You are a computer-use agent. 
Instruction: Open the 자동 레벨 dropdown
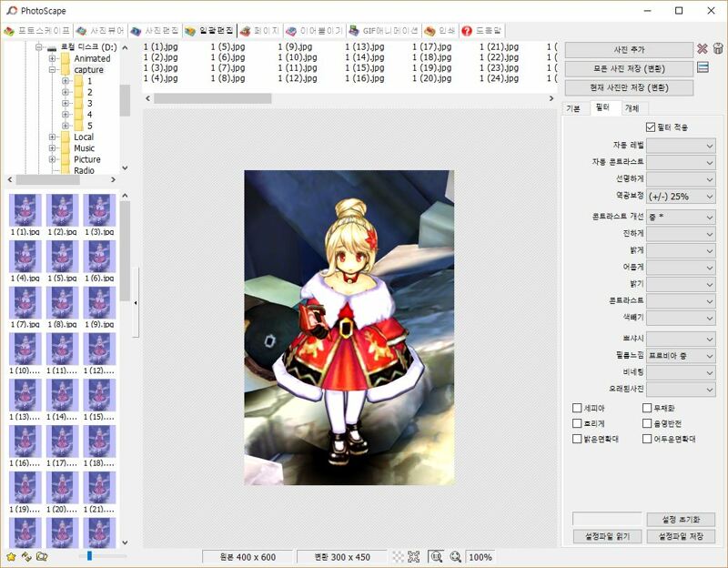click(x=681, y=146)
